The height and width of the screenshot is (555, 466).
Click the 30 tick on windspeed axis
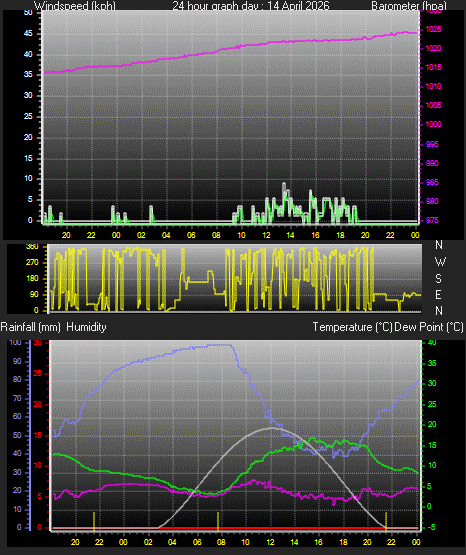point(28,96)
